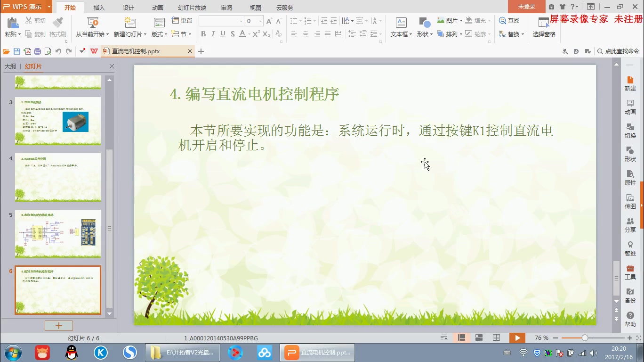Click the Paste clipboard icon
This screenshot has width=644, height=362.
pos(13,23)
